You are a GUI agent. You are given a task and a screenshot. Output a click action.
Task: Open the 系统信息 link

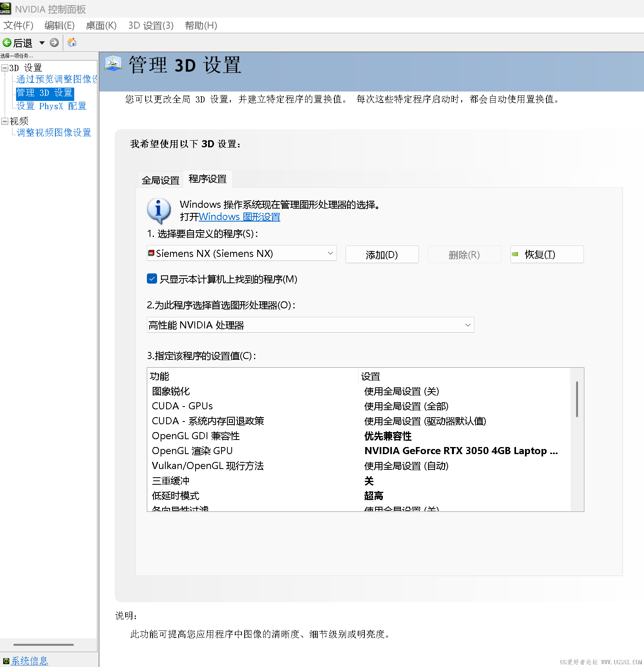[29, 661]
